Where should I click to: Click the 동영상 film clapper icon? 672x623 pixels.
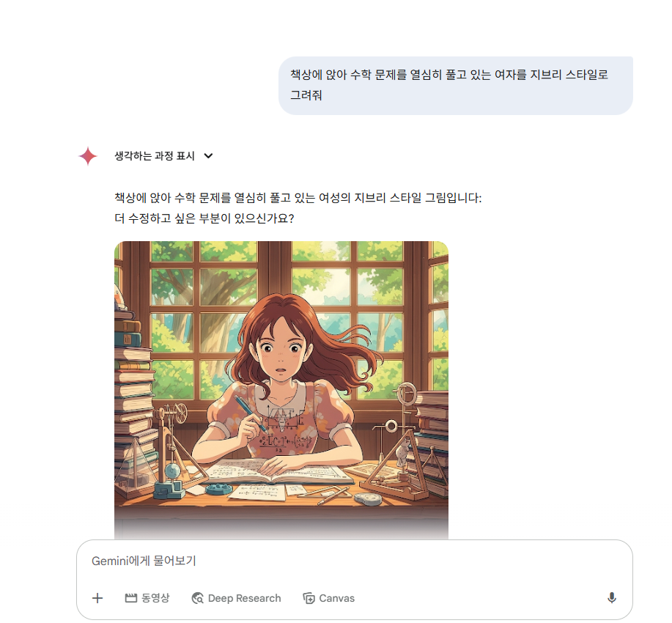[x=130, y=597]
